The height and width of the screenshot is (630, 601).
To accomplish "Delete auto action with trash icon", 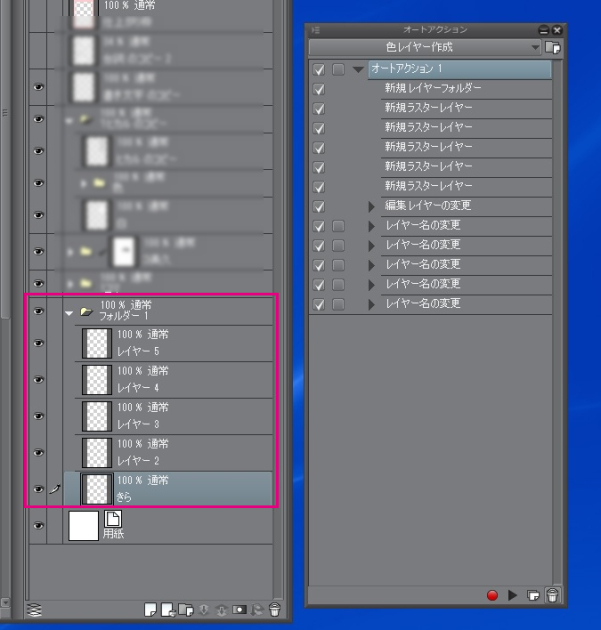I will pos(553,595).
